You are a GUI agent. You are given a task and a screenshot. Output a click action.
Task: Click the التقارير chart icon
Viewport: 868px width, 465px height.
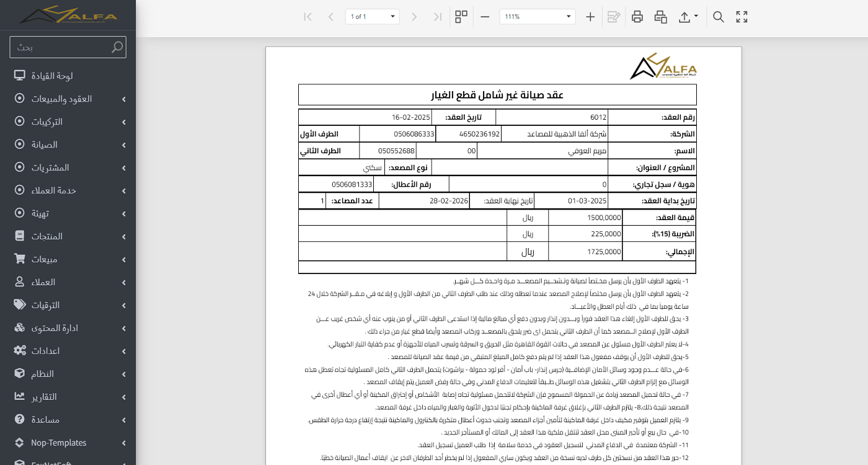[x=20, y=397]
